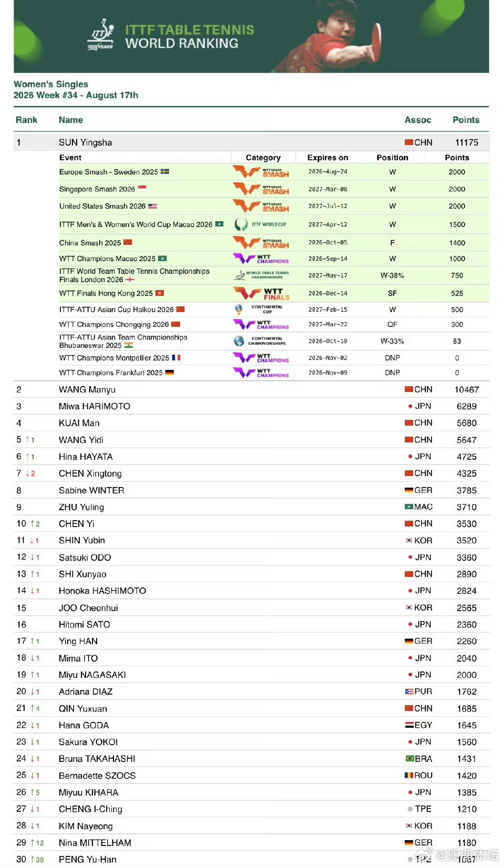
Task: Expand the Miwa HARIMOTO row
Action: 251,406
